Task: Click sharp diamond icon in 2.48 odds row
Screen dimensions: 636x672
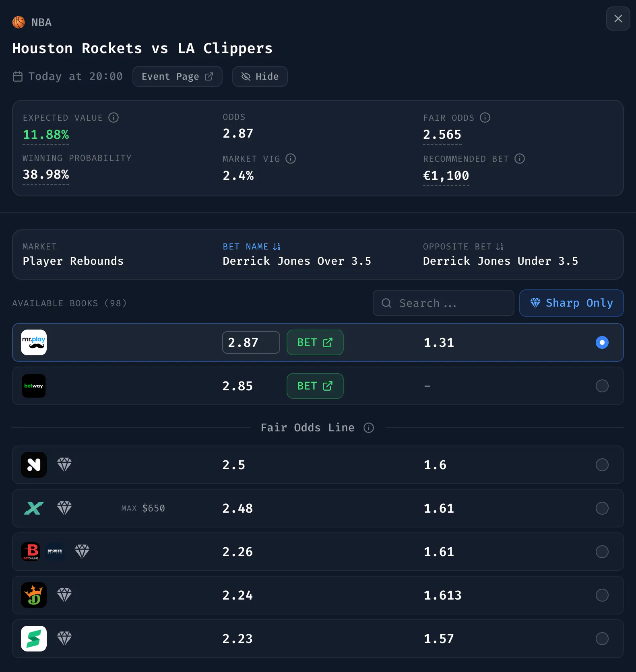Action: (x=64, y=508)
